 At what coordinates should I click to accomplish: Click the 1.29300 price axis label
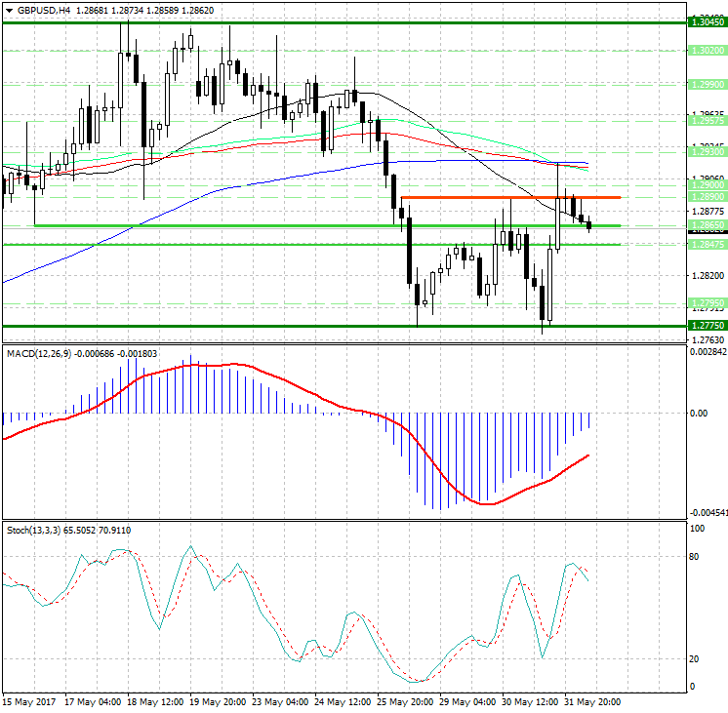pyautogui.click(x=706, y=152)
